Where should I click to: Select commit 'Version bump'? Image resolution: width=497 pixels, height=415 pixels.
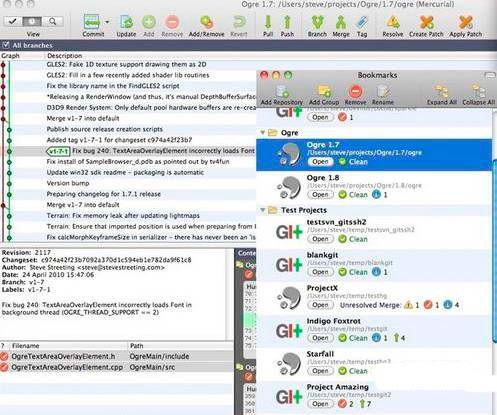128,183
